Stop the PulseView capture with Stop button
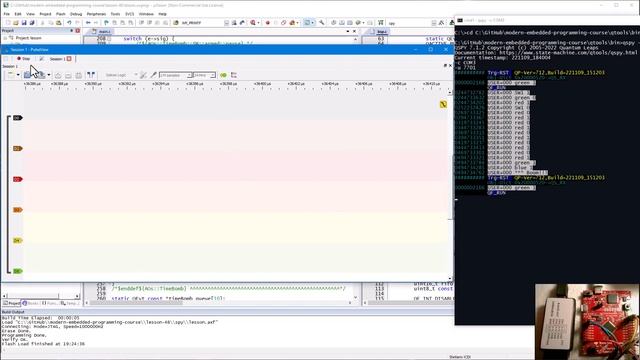This screenshot has width=640, height=360. click(x=24, y=59)
